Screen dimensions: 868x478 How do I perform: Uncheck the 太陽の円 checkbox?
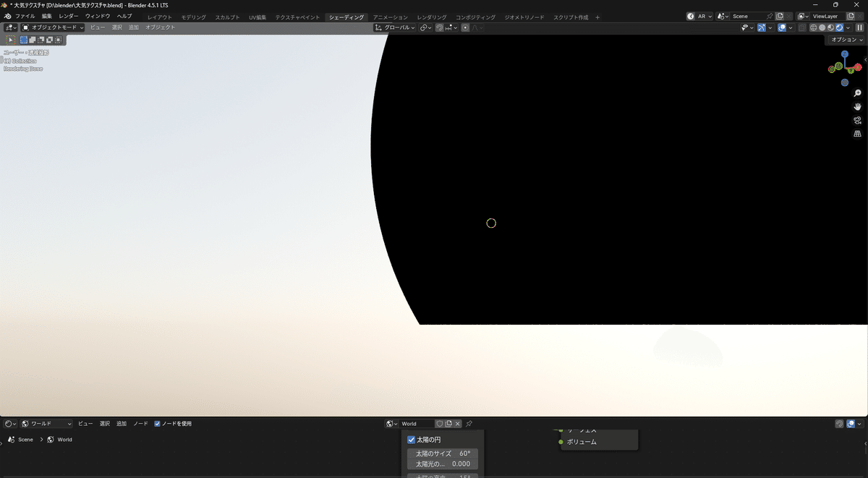coord(412,440)
